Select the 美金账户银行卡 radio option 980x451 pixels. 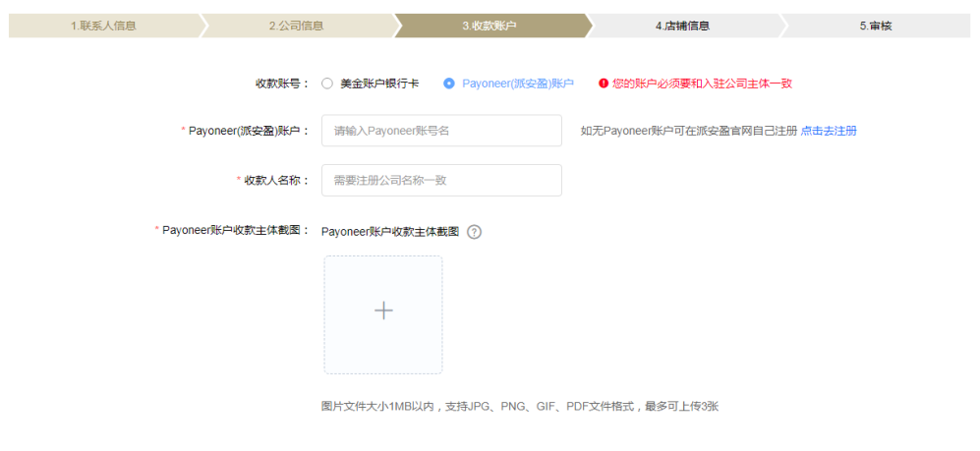327,84
